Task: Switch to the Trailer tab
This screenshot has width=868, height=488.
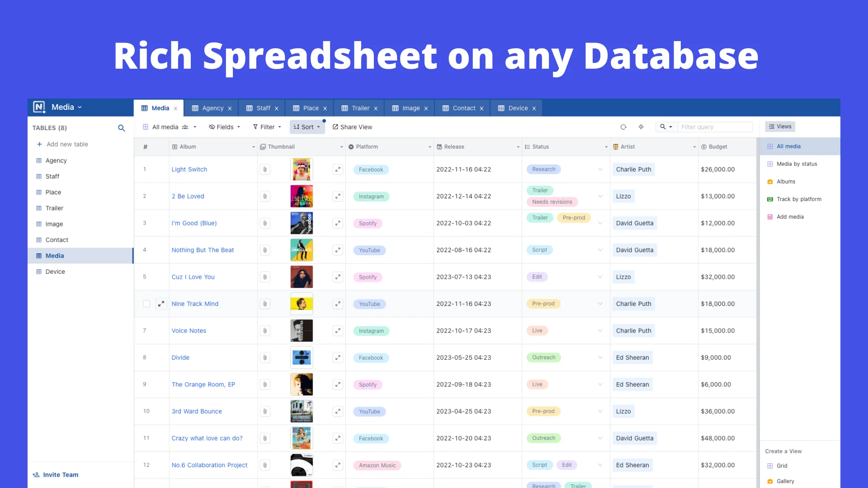Action: tap(360, 108)
